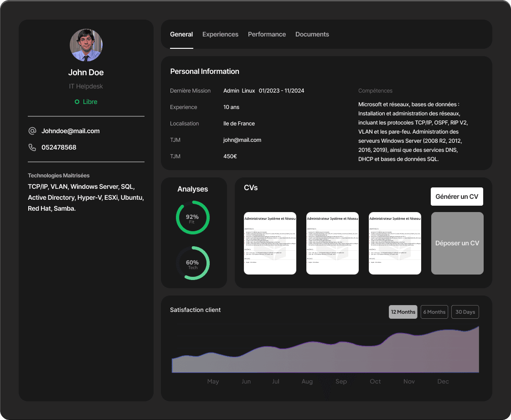Click the 10 ans experience value

point(232,107)
